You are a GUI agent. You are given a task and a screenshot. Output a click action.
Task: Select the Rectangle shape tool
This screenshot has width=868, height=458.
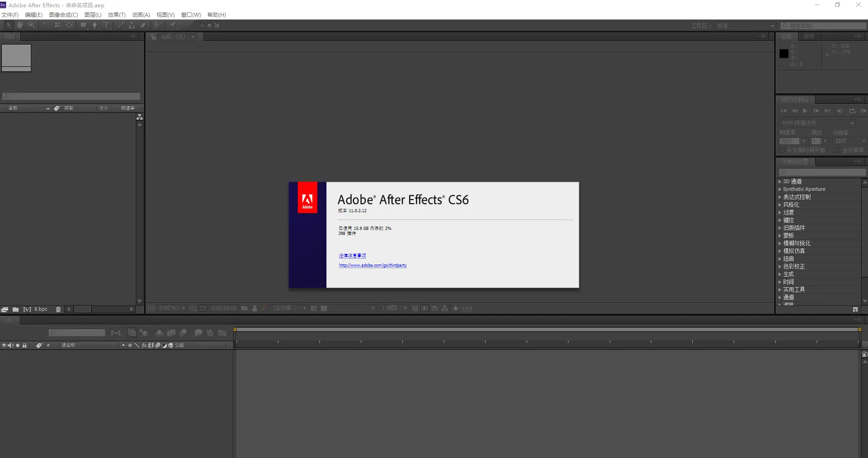[x=84, y=25]
